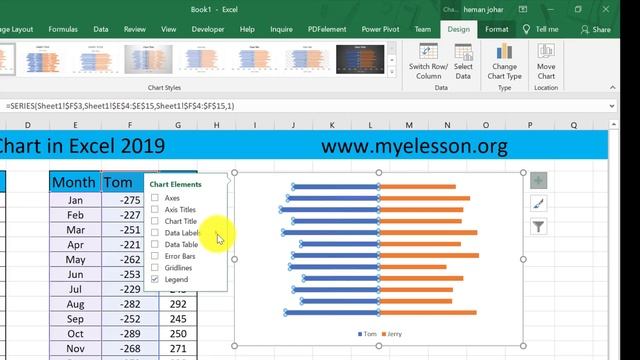Enable Axis Titles checkbox
The width and height of the screenshot is (640, 360).
(x=155, y=209)
